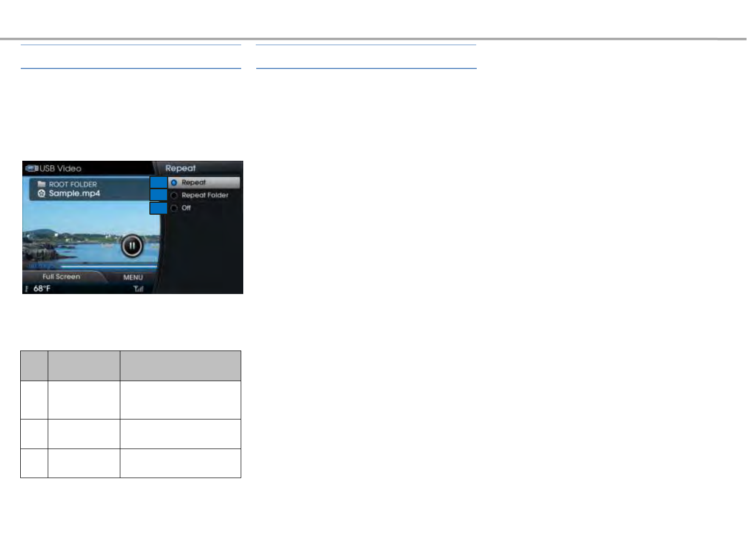This screenshot has width=747, height=560.
Task: Tap the Full Screen button
Action: pyautogui.click(x=61, y=276)
